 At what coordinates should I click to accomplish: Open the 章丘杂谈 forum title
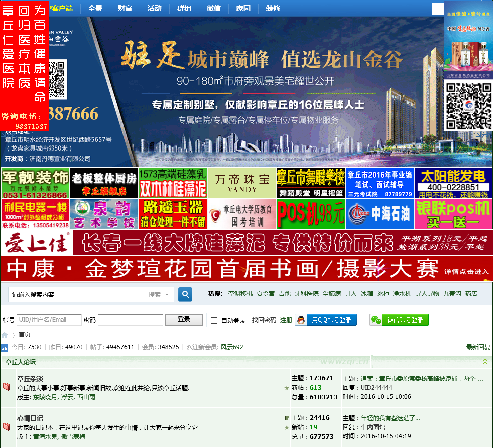point(30,379)
